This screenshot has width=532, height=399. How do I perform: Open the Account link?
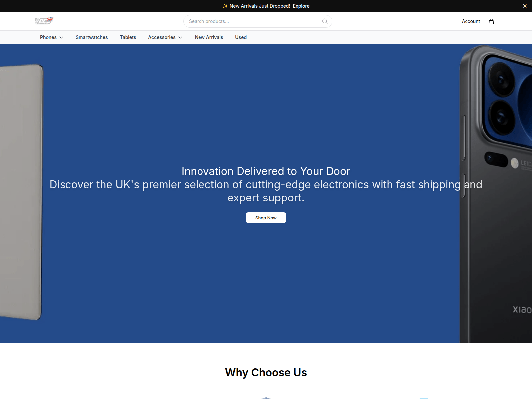pos(471,21)
